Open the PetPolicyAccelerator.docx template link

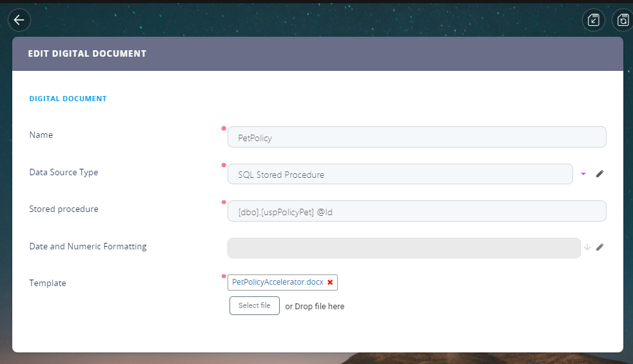pyautogui.click(x=277, y=282)
